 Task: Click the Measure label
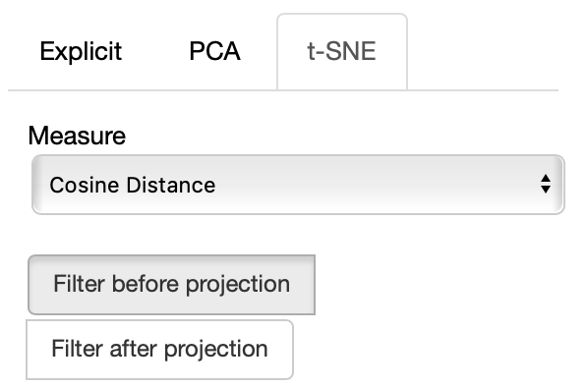pos(77,136)
